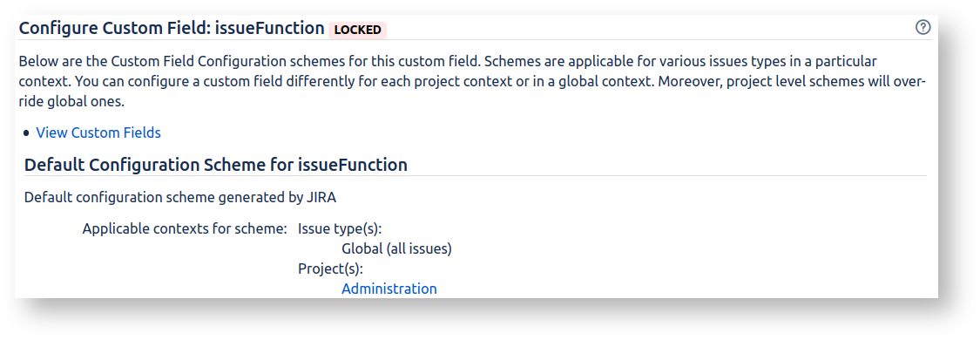Screen dimensions: 980x340
Task: Select the Global (all issues) text
Action: (x=397, y=248)
